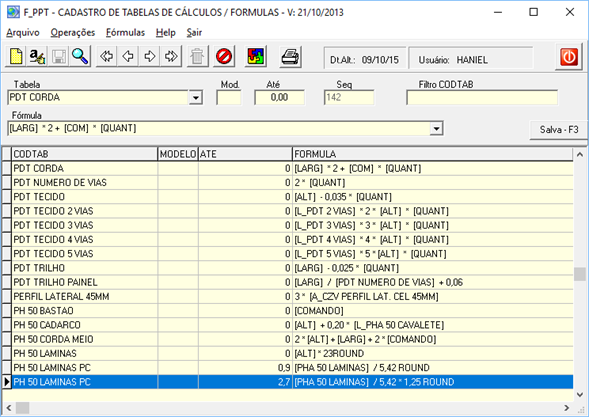Click the Salva - F3 button
589x417 pixels.
(559, 130)
